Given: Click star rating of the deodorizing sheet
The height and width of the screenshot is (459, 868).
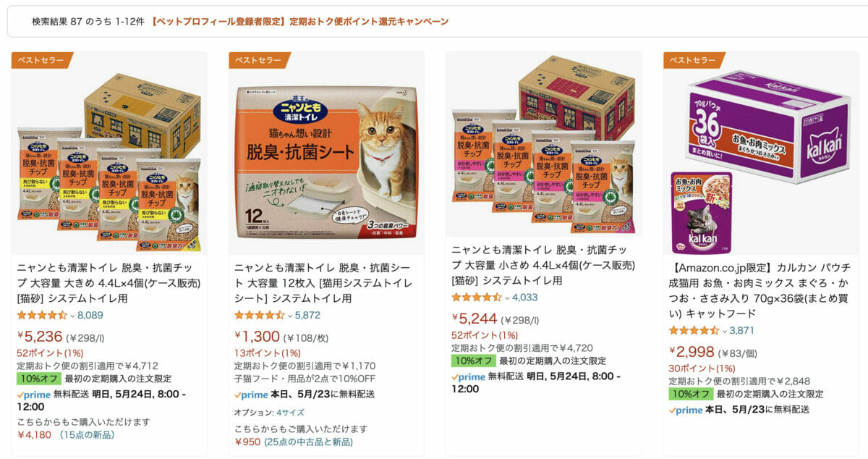Looking at the screenshot, I should pos(259,315).
